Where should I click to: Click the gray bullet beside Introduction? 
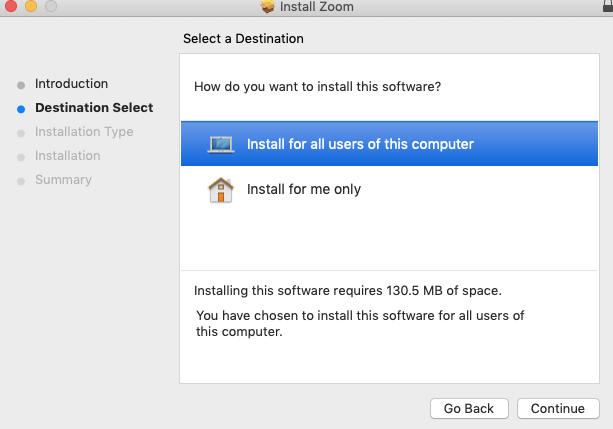21,85
